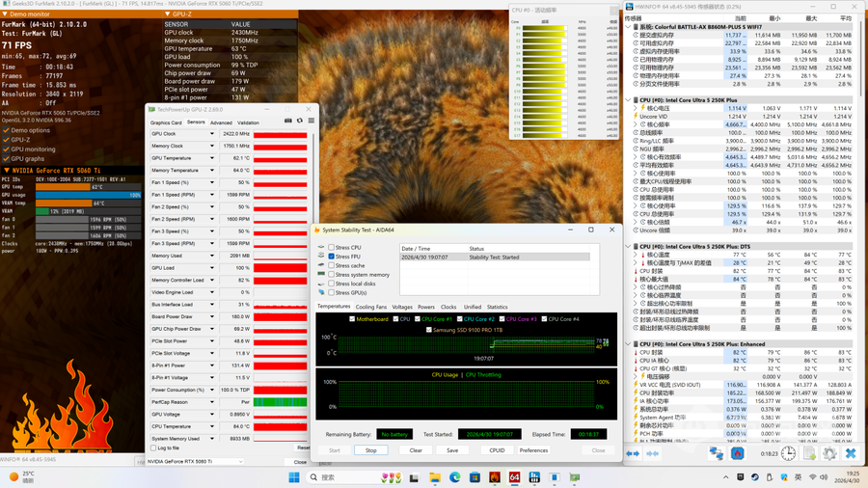
Task: Open AIDA64 Voltages tab
Action: coord(402,307)
